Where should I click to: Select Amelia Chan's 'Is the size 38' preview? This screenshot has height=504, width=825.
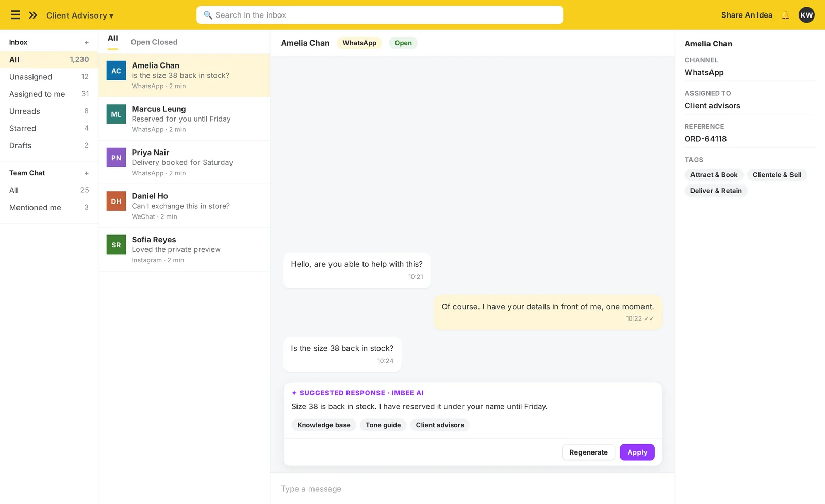point(180,75)
